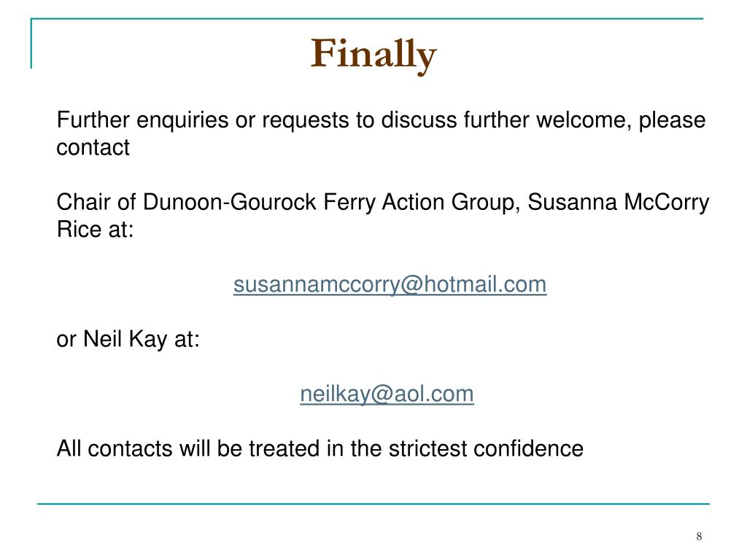Click the "or Neil Kay at:" line
Image resolution: width=747 pixels, height=560 pixels.
click(128, 340)
